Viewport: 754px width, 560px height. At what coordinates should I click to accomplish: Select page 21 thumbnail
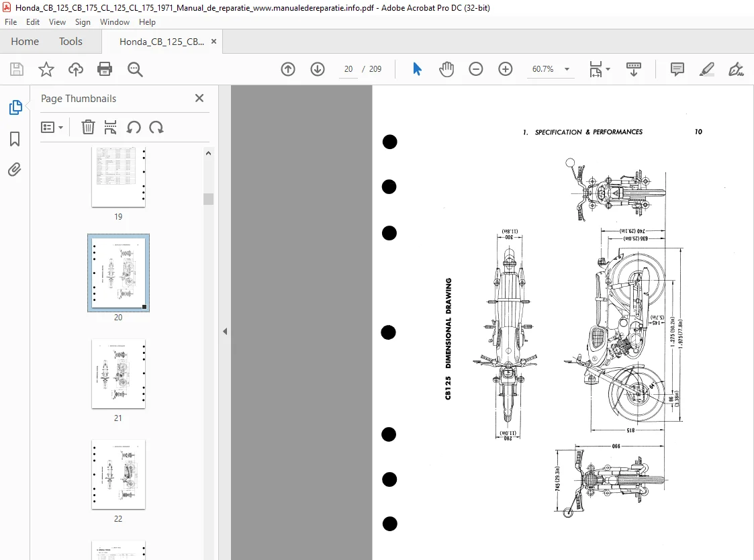118,374
